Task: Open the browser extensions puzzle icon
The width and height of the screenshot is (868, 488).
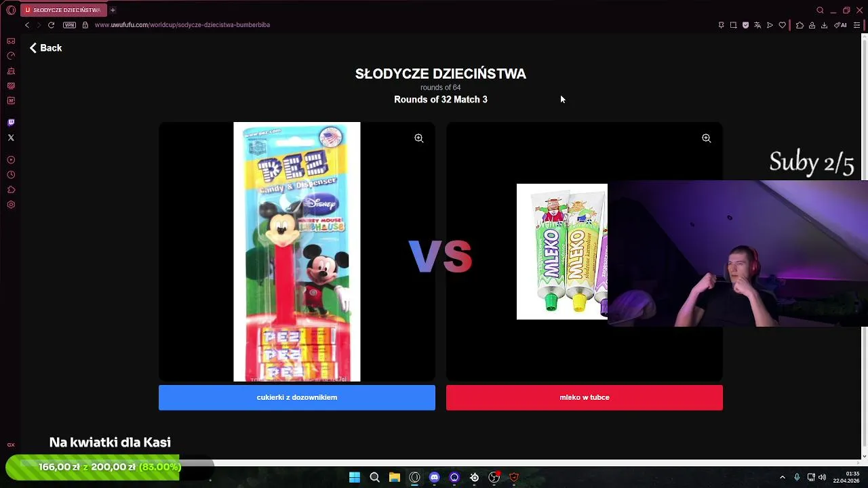Action: [800, 25]
